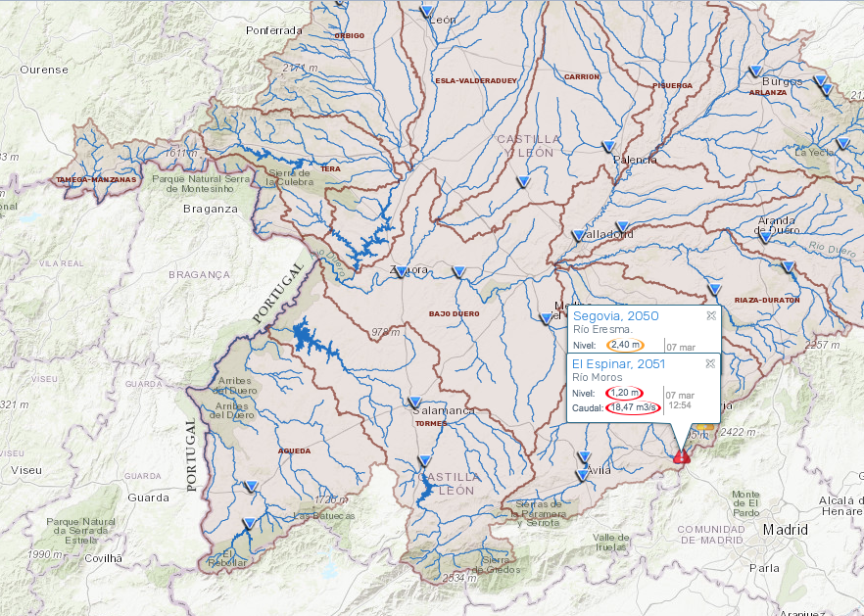Click the orange-circled Nivel 2,40 m value
This screenshot has width=864, height=616.
[625, 345]
